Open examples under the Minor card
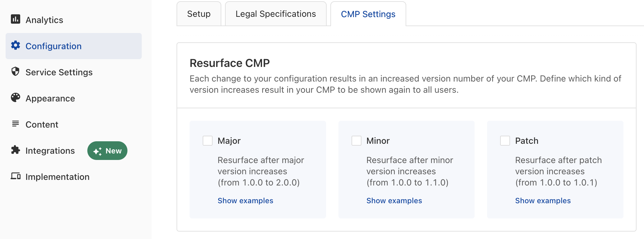 click(x=394, y=200)
